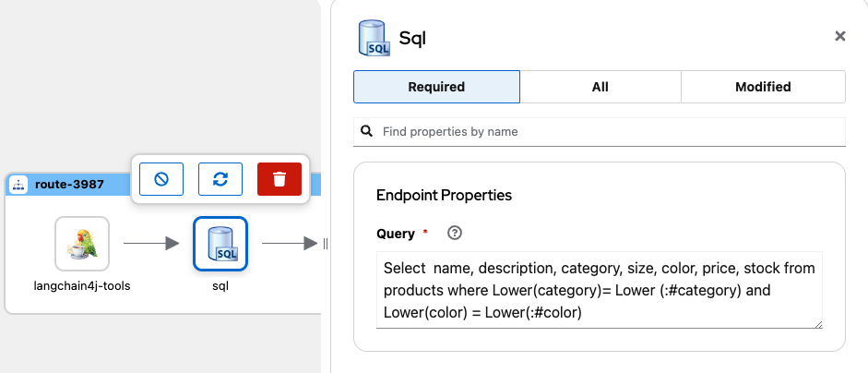Viewport: 868px width, 373px height.
Task: Open the Query help question mark
Action: (454, 233)
